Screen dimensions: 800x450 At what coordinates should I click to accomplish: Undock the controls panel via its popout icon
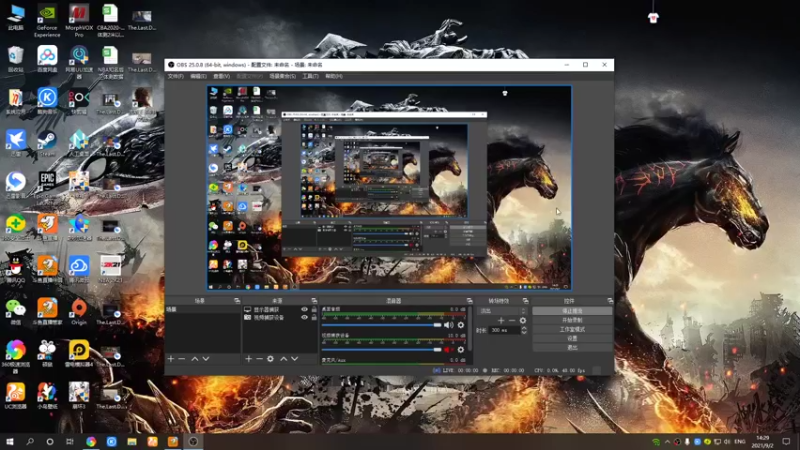610,301
